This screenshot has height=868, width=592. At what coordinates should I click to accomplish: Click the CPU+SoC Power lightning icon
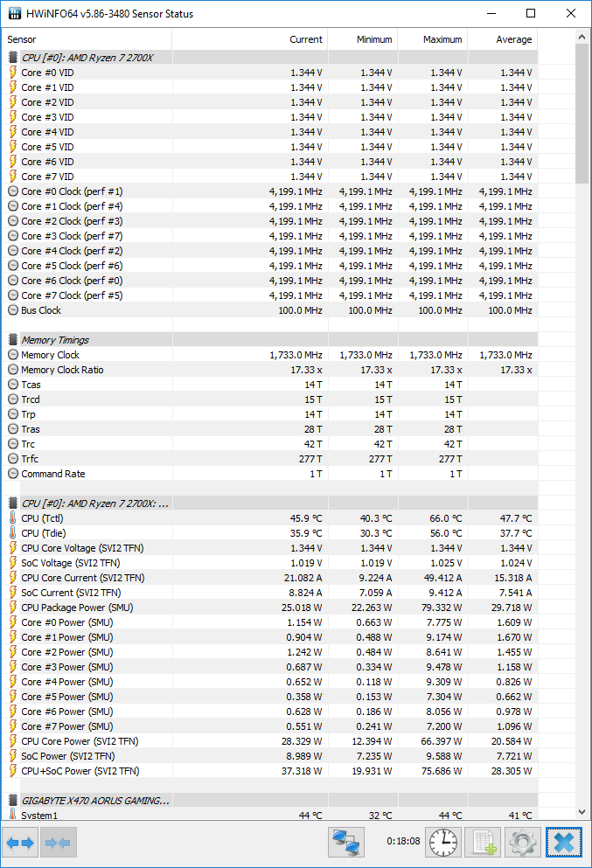[13, 771]
